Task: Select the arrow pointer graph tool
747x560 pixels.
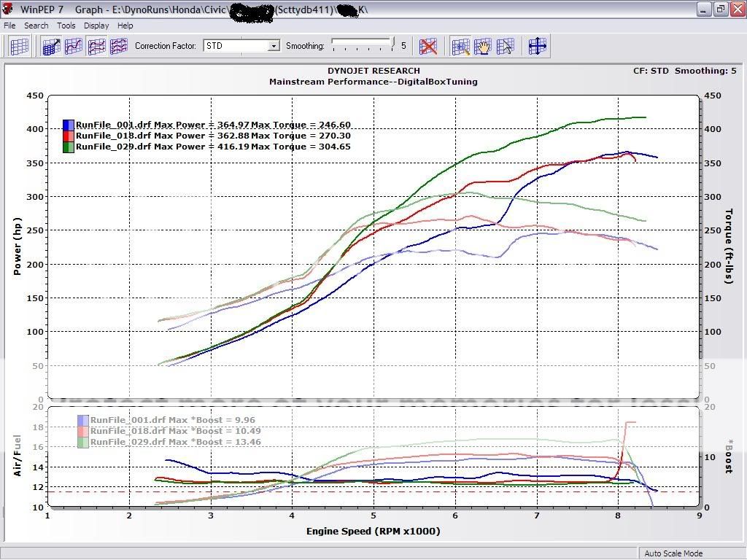Action: click(506, 46)
